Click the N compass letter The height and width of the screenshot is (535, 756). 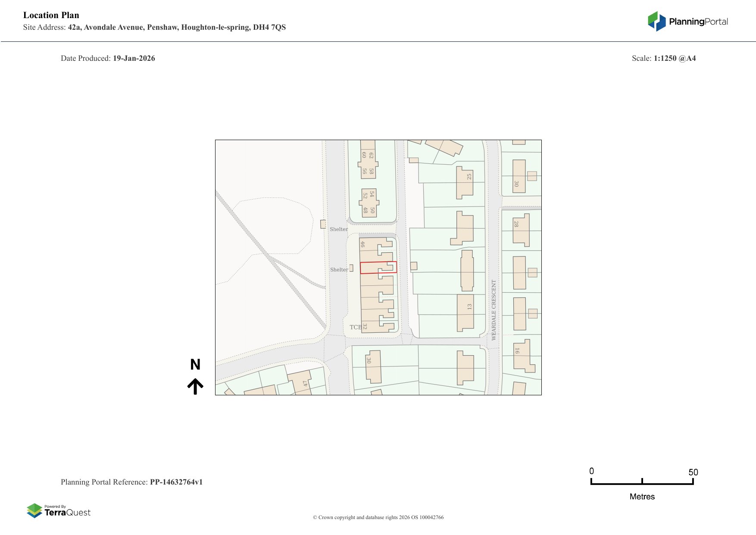[x=195, y=365]
